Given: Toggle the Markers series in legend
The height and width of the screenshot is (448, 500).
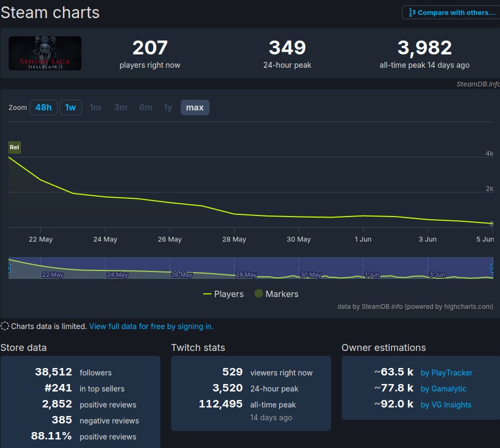Looking at the screenshot, I should [277, 294].
